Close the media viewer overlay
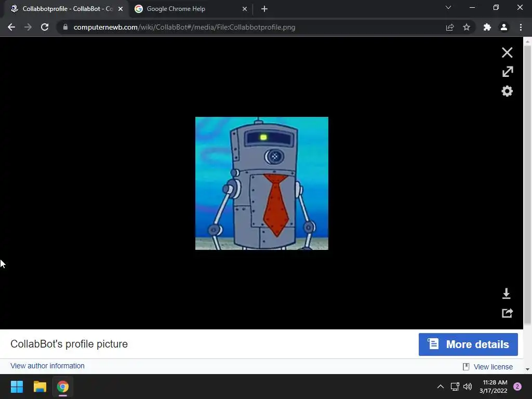 tap(507, 52)
